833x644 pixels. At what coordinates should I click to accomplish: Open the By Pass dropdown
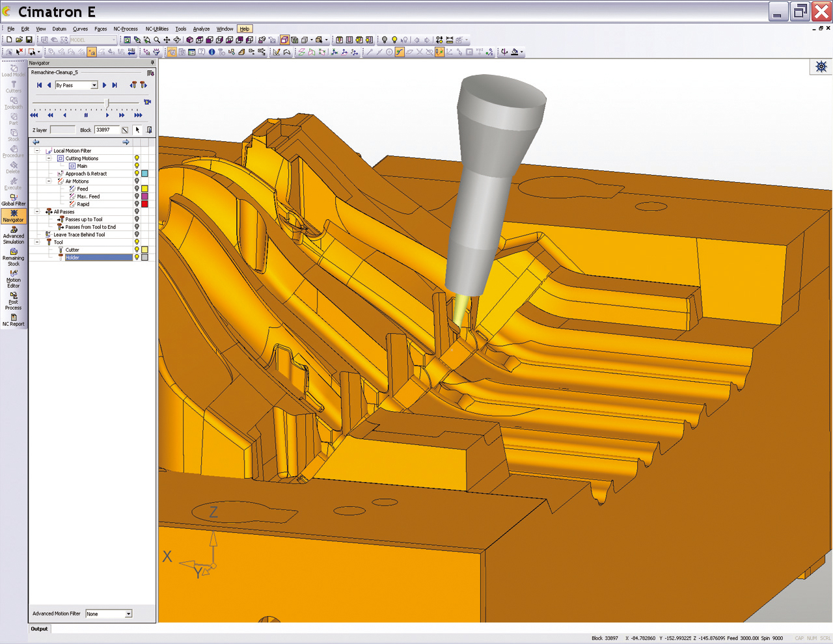pos(94,85)
